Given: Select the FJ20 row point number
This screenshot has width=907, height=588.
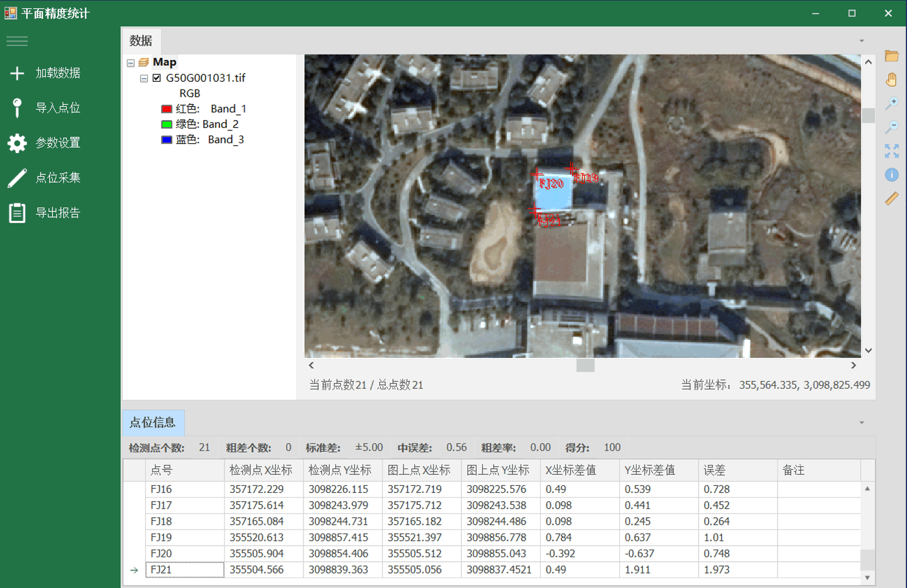Looking at the screenshot, I should (x=185, y=554).
